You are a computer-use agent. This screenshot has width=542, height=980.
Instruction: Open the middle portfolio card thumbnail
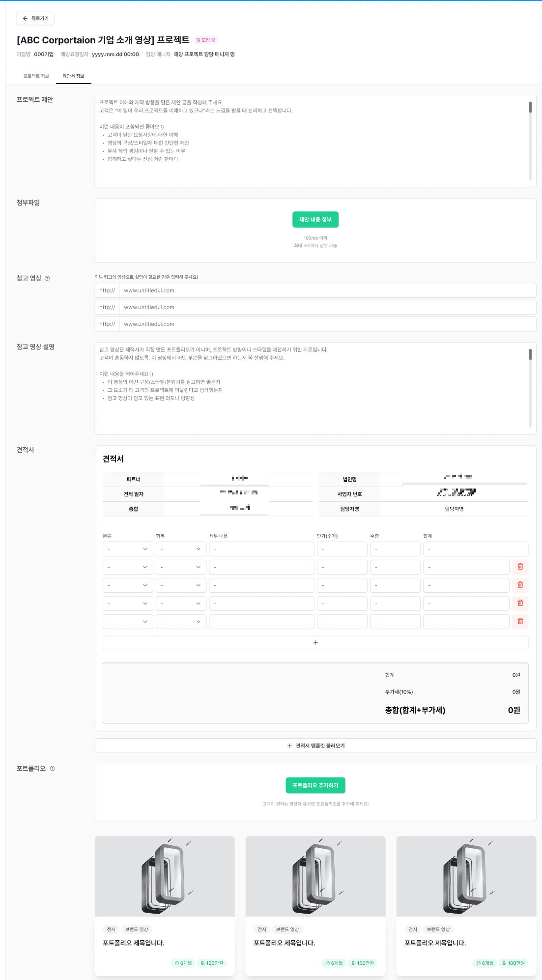(315, 876)
